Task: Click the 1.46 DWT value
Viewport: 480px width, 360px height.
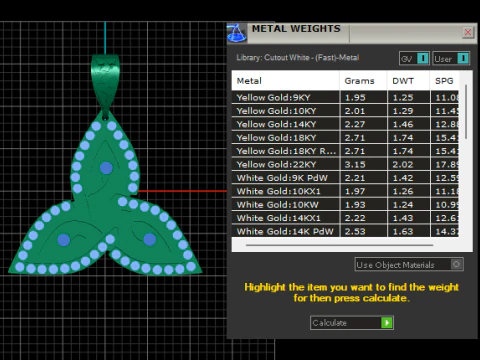Action: click(x=403, y=124)
